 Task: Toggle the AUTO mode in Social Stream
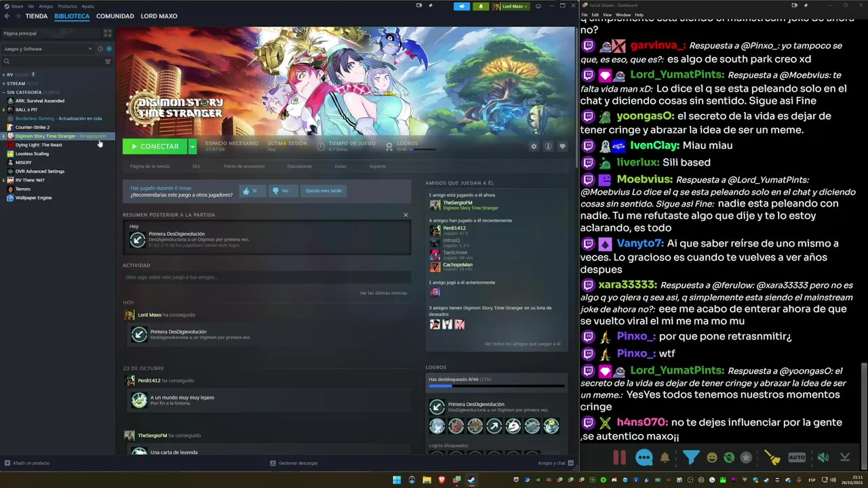tap(797, 457)
